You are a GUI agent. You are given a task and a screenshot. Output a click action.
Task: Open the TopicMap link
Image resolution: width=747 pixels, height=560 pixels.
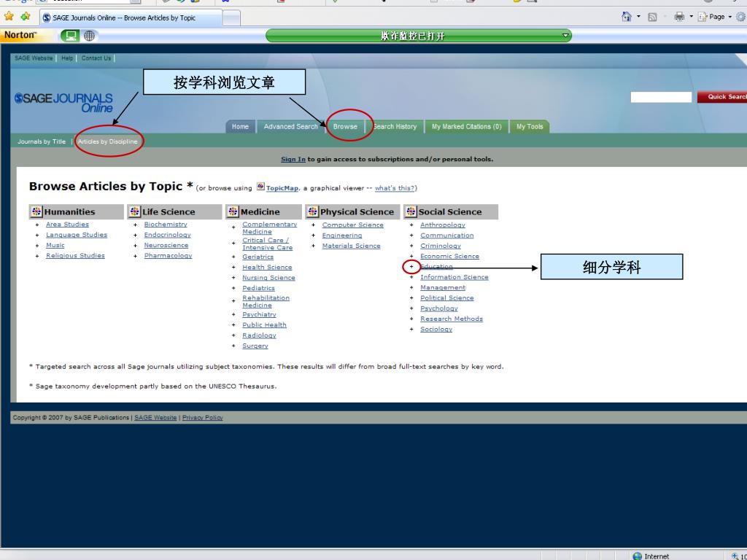[282, 188]
